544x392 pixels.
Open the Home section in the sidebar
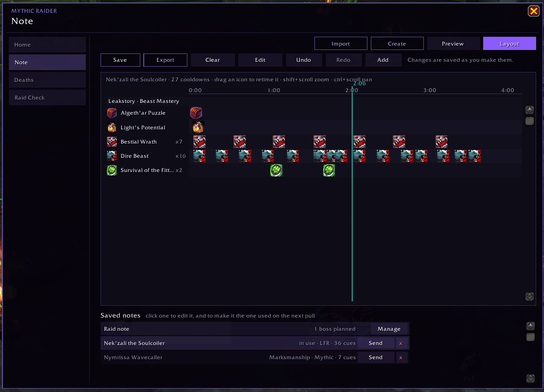point(47,45)
